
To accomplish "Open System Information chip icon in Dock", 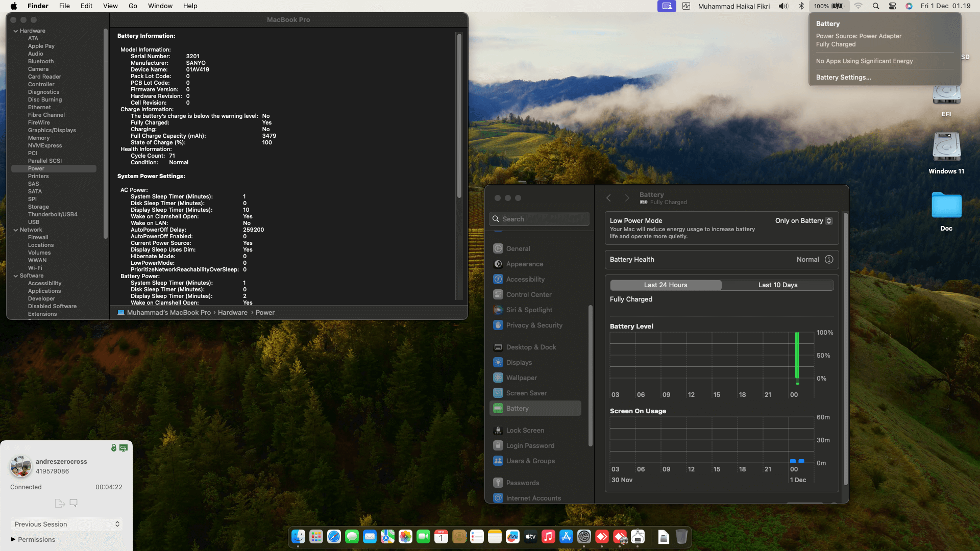I will point(638,537).
